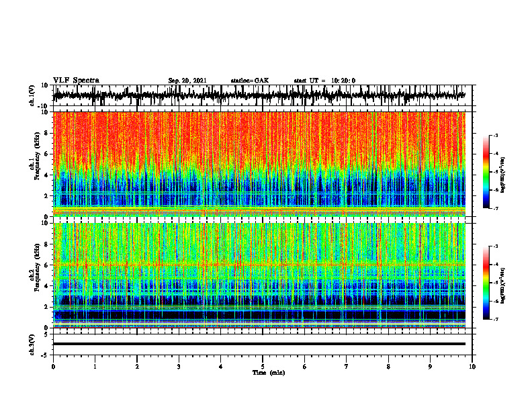Click time tick label "7" on x-axis
This screenshot has width=532, height=411.
(347, 367)
